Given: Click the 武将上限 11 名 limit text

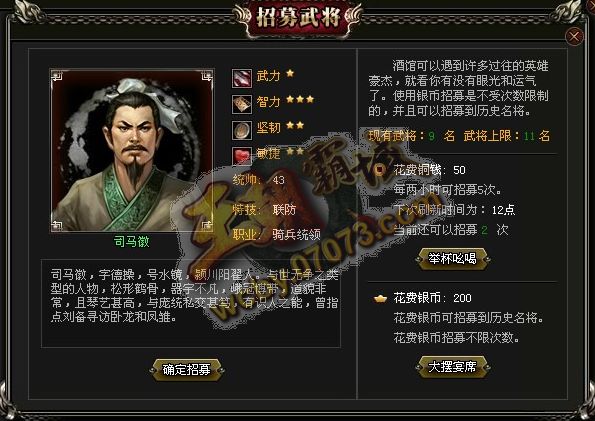Looking at the screenshot, I should click(x=507, y=136).
